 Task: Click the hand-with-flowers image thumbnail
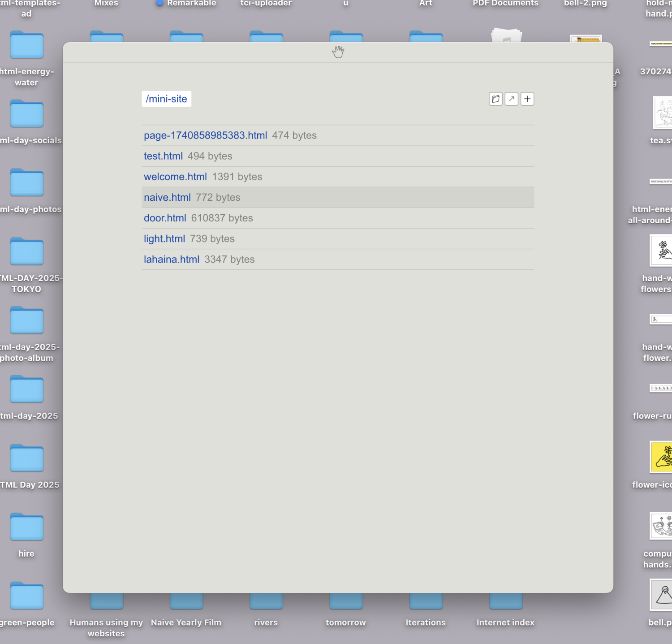click(x=662, y=251)
